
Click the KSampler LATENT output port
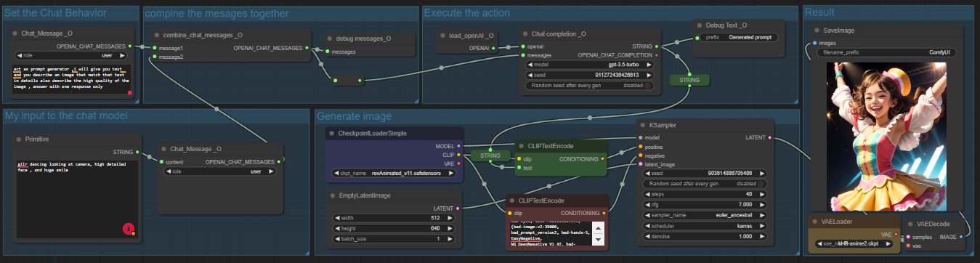769,137
